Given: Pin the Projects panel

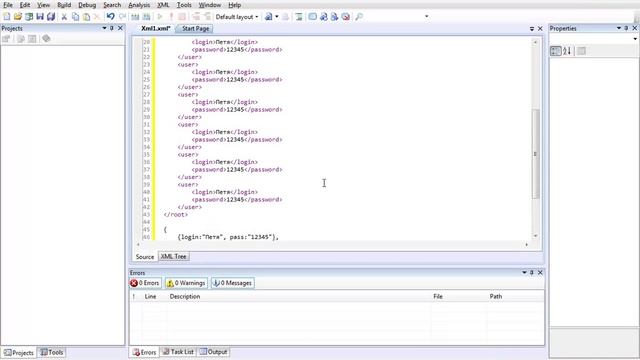Looking at the screenshot, I should tap(112, 28).
